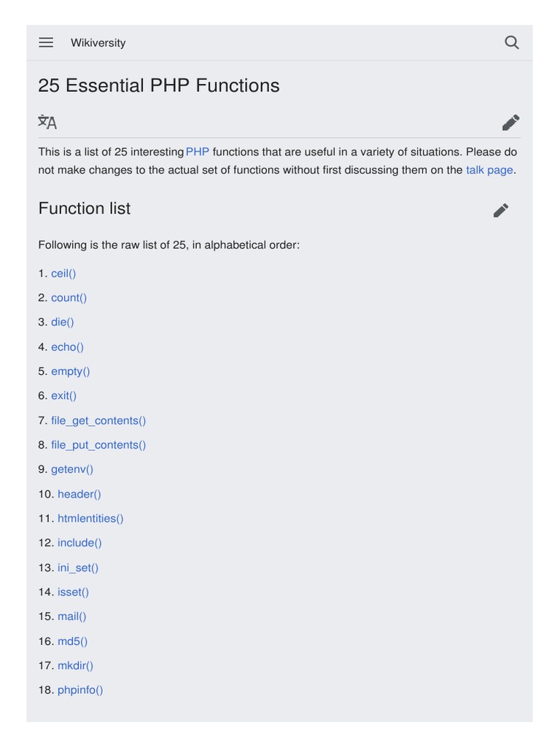Image resolution: width=560 pixels, height=747 pixels.
Task: Click the Function list heading
Action: 85,209
